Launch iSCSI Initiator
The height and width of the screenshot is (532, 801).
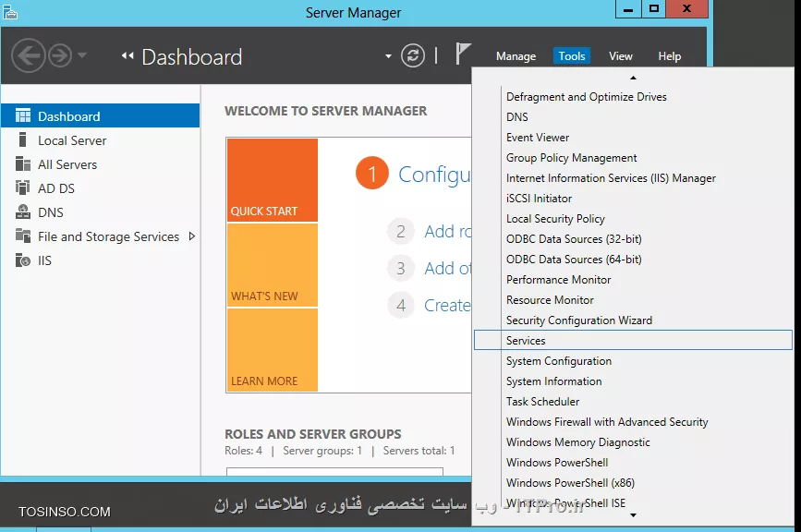[633, 198]
